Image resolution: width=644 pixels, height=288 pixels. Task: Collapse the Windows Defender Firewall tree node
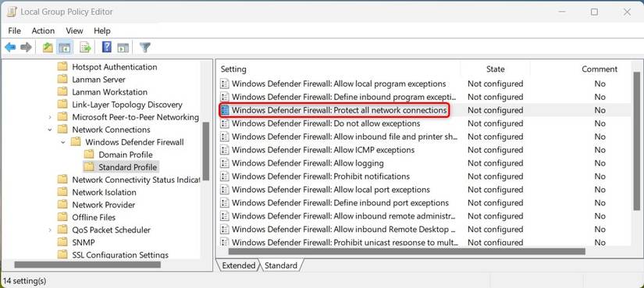pos(63,142)
